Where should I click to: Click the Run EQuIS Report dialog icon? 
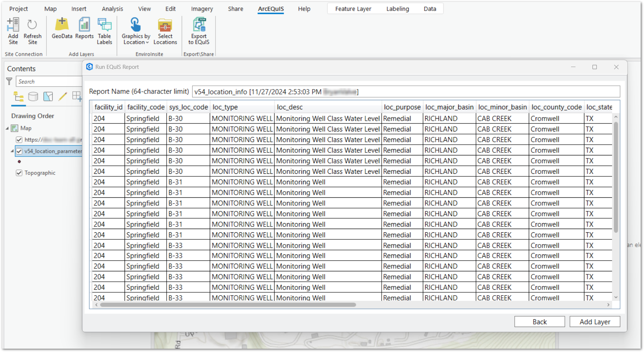pos(90,67)
